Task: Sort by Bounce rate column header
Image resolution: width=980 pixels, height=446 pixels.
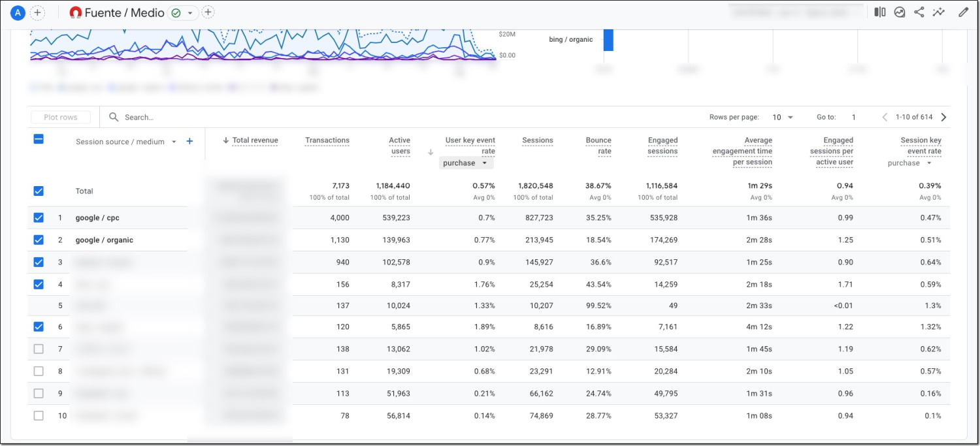Action: (598, 146)
